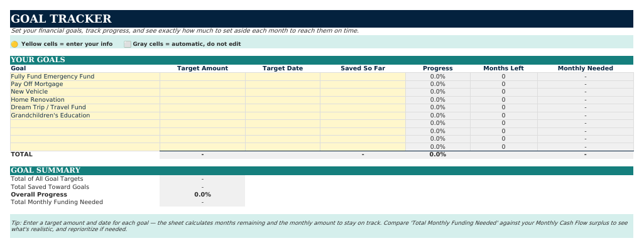This screenshot has width=644, height=248.
Task: Click the 'Gray cells = automatic' legend text
Action: click(x=187, y=44)
